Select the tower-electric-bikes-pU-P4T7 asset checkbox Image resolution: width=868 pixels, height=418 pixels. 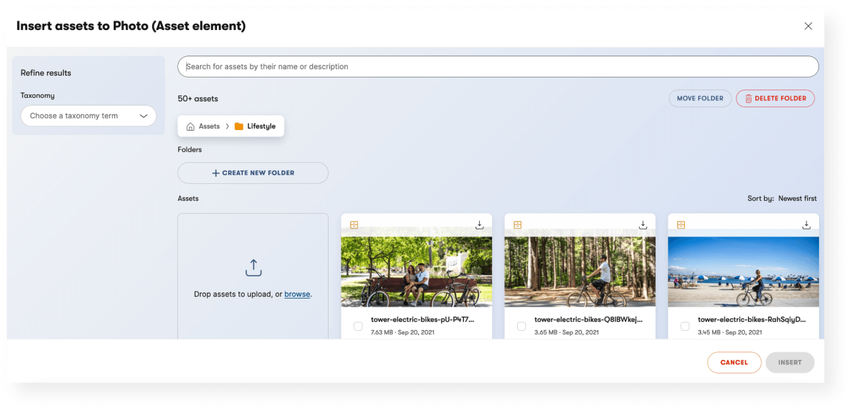click(x=358, y=326)
